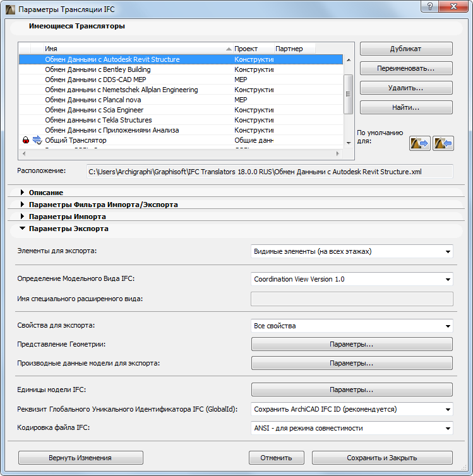The height and width of the screenshot is (476, 473).
Task: Open Представление Геометрии Параметры... button
Action: (352, 344)
